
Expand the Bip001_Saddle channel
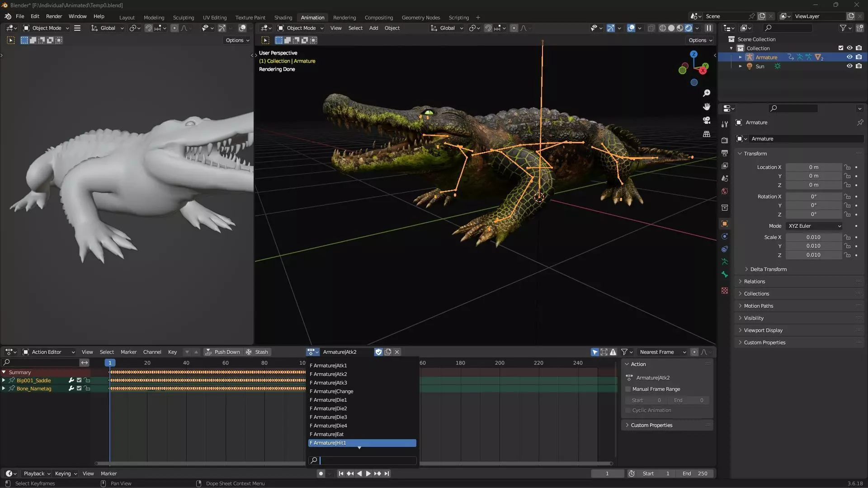click(x=4, y=380)
